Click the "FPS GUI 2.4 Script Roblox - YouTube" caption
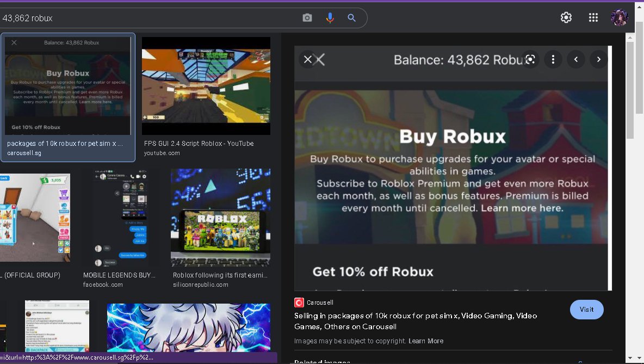This screenshot has width=644, height=364. (199, 144)
